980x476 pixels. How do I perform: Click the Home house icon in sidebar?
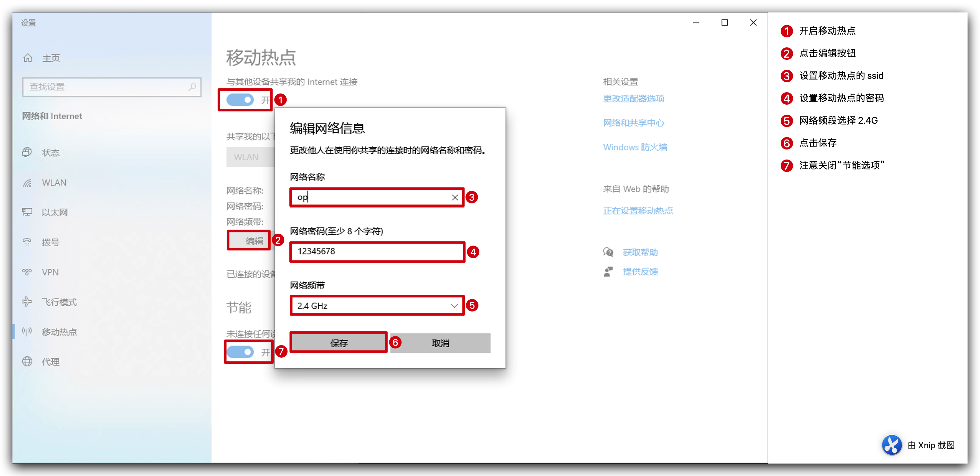[x=28, y=58]
